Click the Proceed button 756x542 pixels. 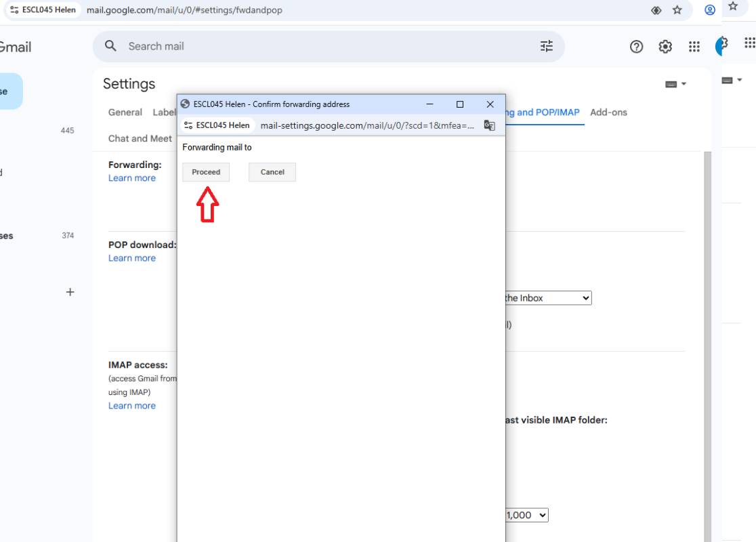click(206, 172)
